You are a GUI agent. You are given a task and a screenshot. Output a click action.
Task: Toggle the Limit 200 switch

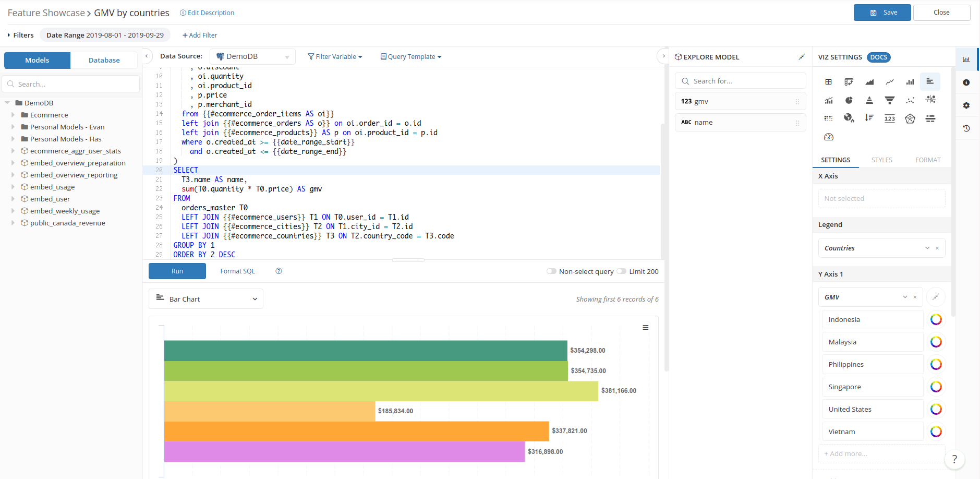pos(621,271)
